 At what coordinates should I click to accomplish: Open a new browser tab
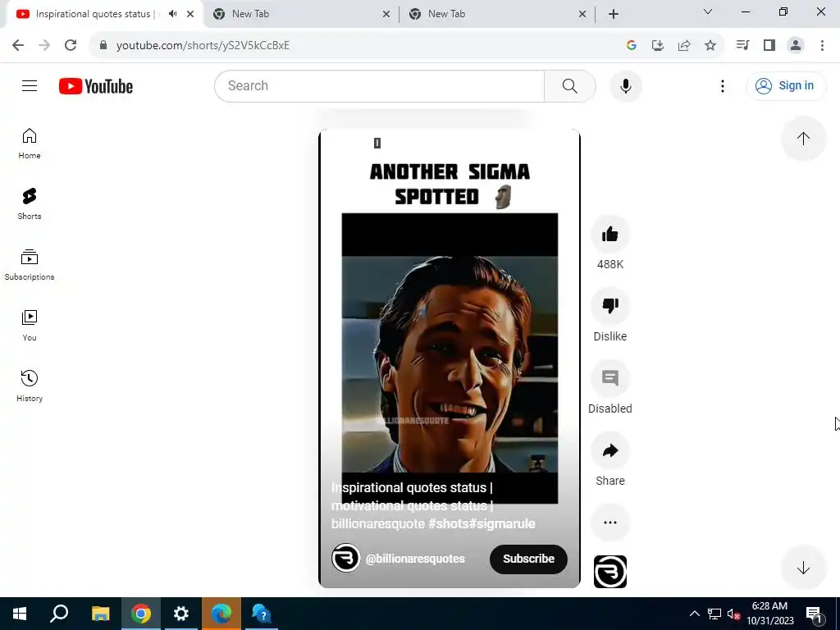pos(614,14)
